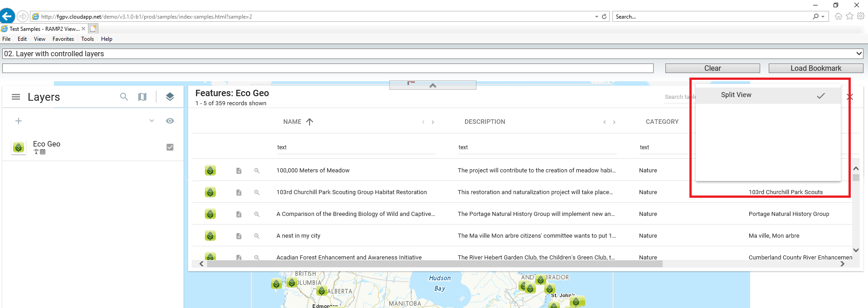This screenshot has width=868, height=308.
Task: Open details for 103rd Churchill Park row
Action: (x=239, y=192)
